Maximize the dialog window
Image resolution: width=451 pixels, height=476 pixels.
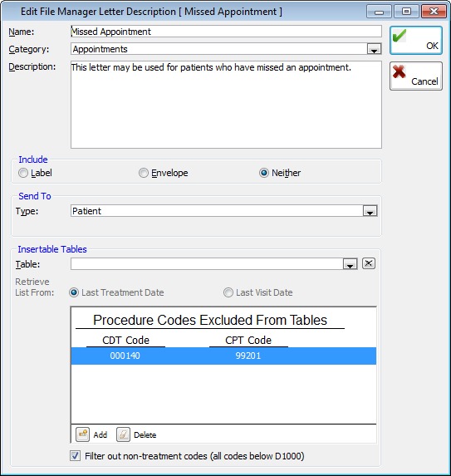[406, 12]
